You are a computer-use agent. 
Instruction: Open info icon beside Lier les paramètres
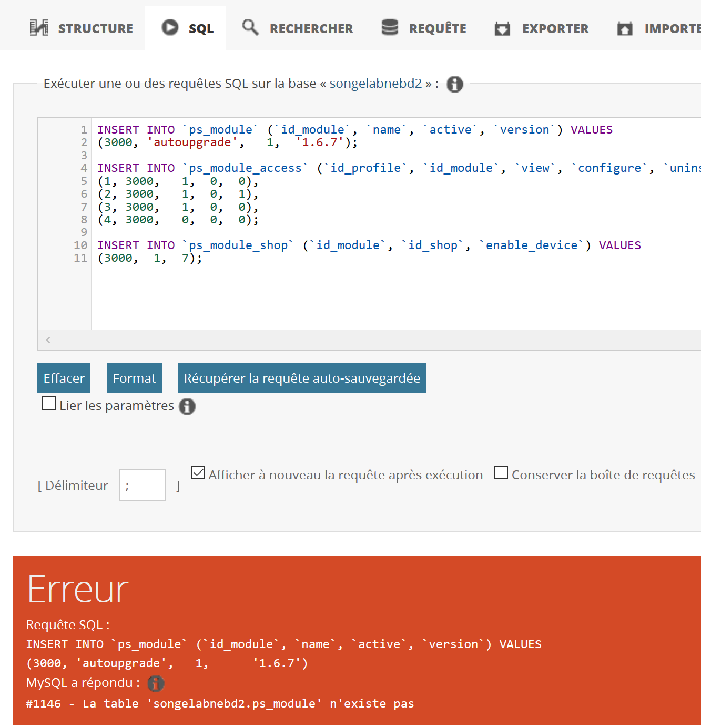pos(187,406)
